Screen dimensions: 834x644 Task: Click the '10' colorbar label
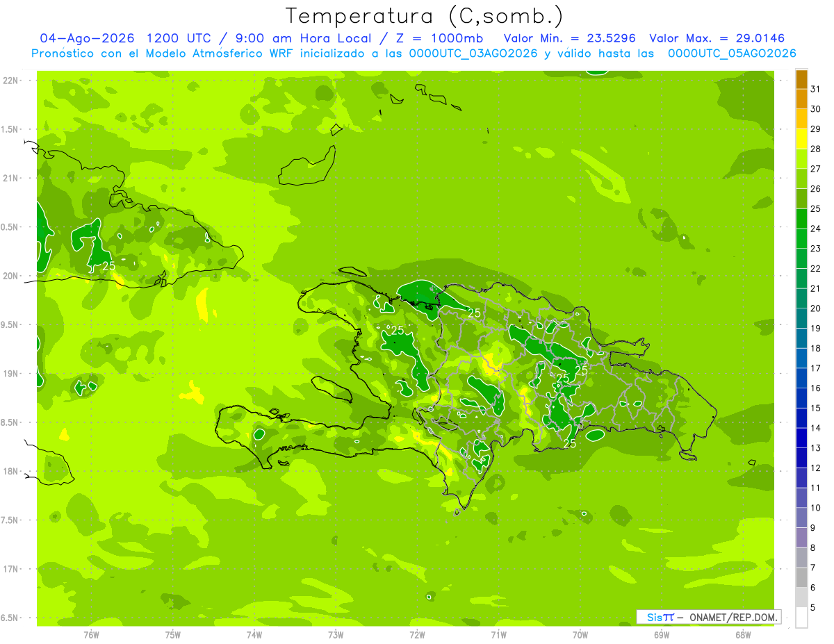point(815,508)
